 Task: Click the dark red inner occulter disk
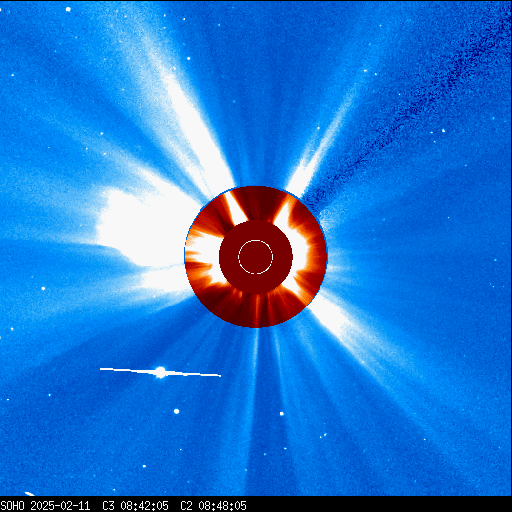point(256,257)
